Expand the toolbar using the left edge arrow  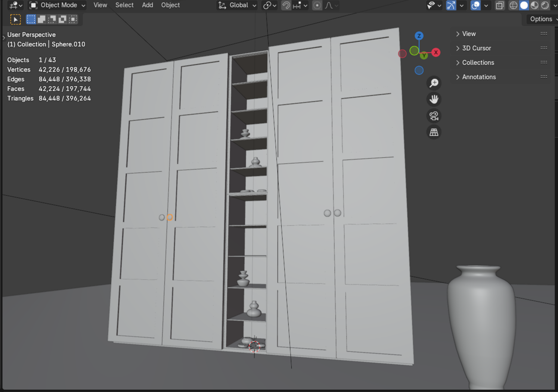[x=4, y=37]
